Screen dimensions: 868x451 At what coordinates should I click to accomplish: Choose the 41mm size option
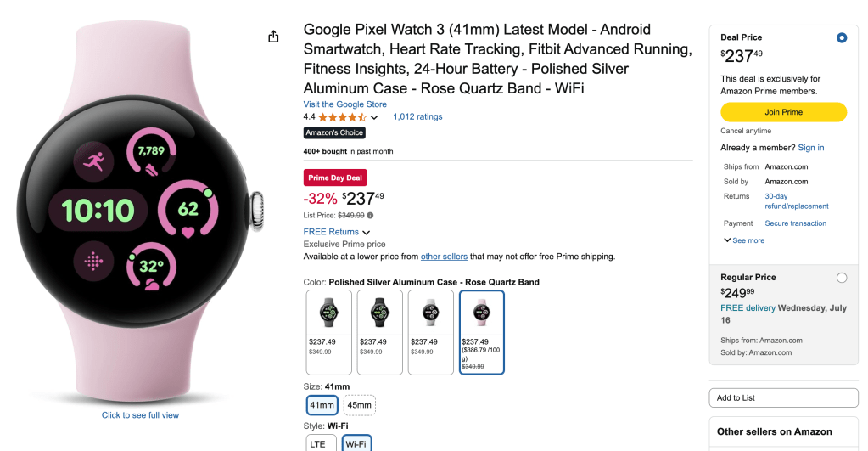(322, 405)
